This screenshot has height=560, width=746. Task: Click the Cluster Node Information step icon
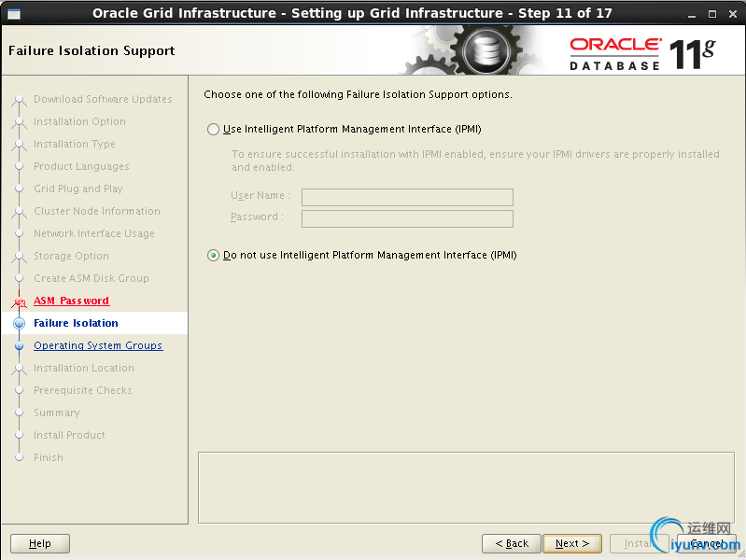coord(19,212)
